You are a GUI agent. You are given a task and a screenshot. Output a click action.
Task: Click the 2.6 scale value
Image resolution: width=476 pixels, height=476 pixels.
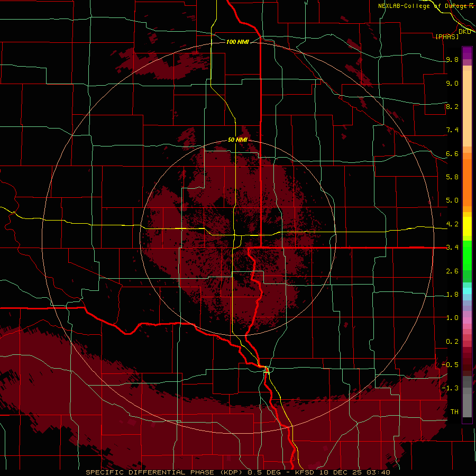pos(452,271)
